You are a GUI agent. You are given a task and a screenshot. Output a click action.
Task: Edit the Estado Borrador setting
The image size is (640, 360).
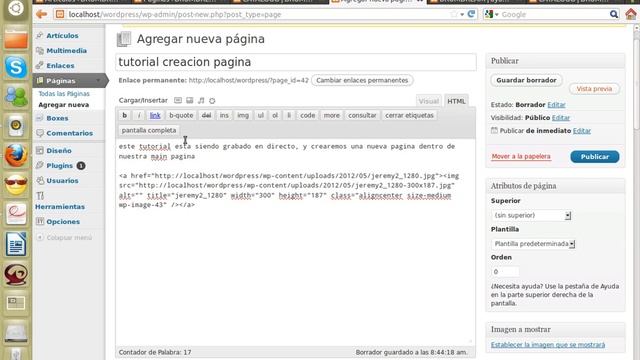[x=556, y=105]
